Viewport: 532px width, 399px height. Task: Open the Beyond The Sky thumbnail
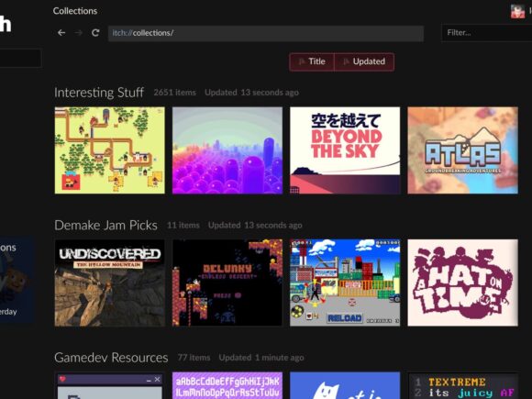click(x=345, y=150)
